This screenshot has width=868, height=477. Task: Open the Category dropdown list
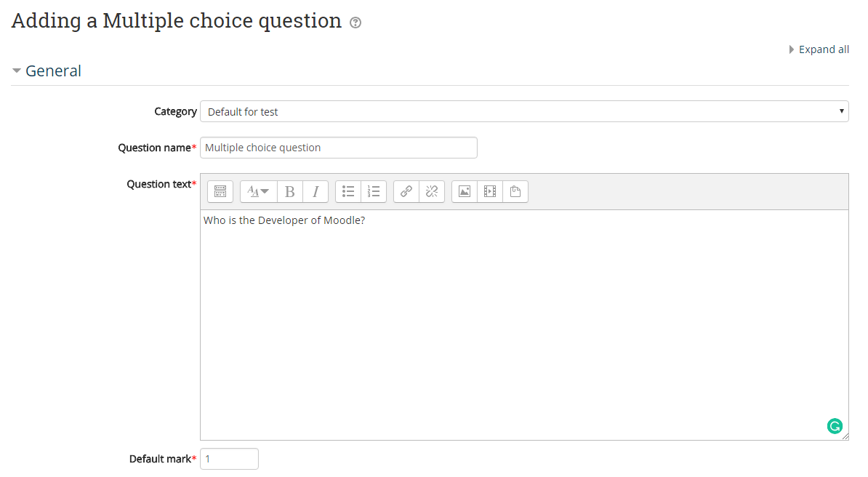click(x=524, y=111)
